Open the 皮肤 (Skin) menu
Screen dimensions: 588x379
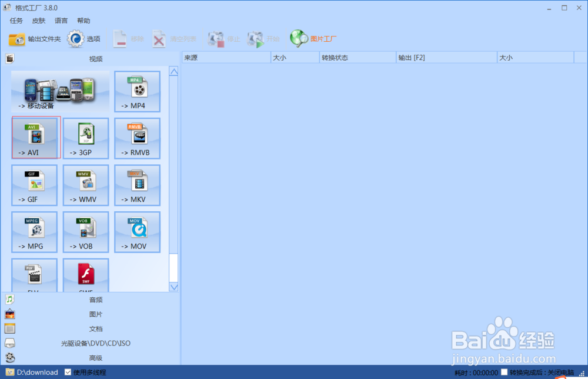click(x=39, y=21)
